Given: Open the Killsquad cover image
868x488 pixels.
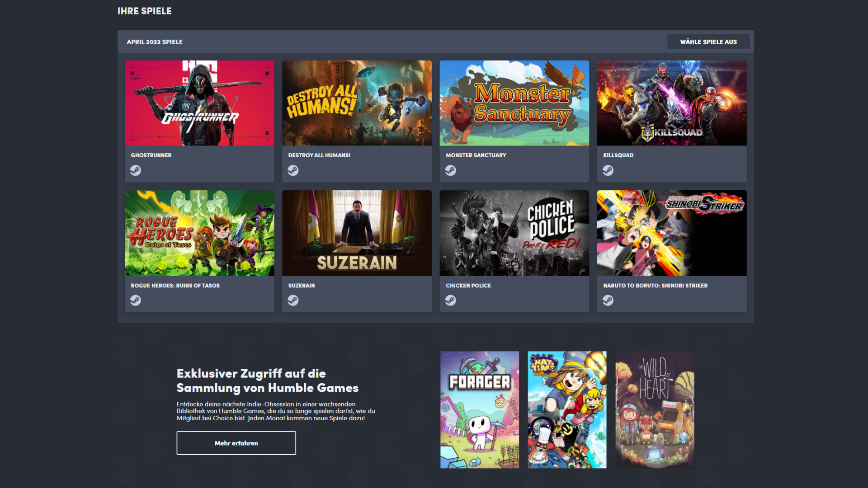Looking at the screenshot, I should (672, 103).
